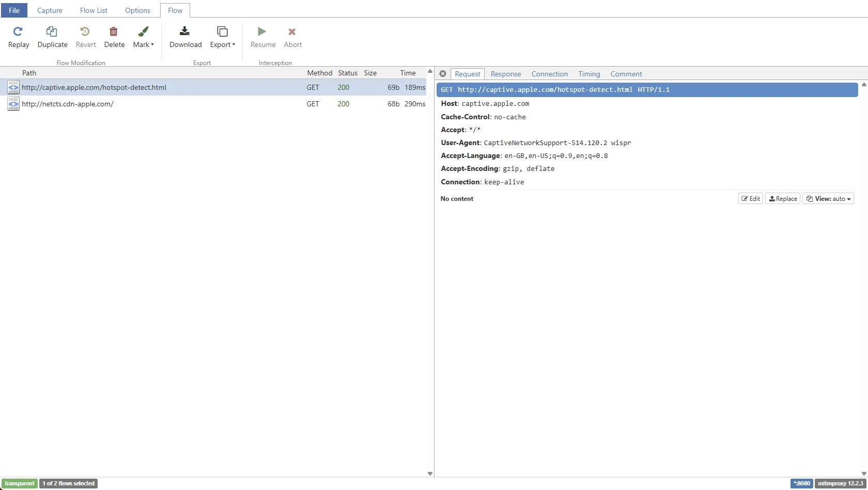Click the Cache-Control no-cache header
The image size is (868, 490).
tap(483, 117)
